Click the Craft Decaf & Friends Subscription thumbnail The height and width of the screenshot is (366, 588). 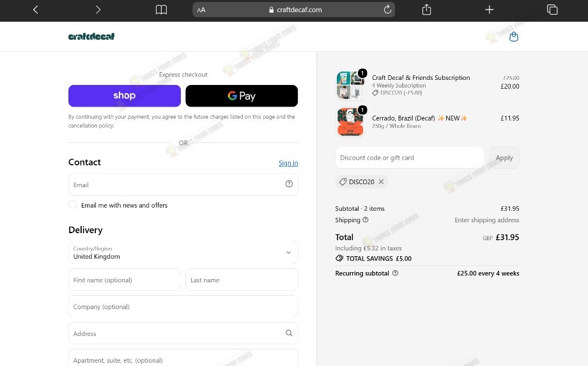(x=351, y=85)
